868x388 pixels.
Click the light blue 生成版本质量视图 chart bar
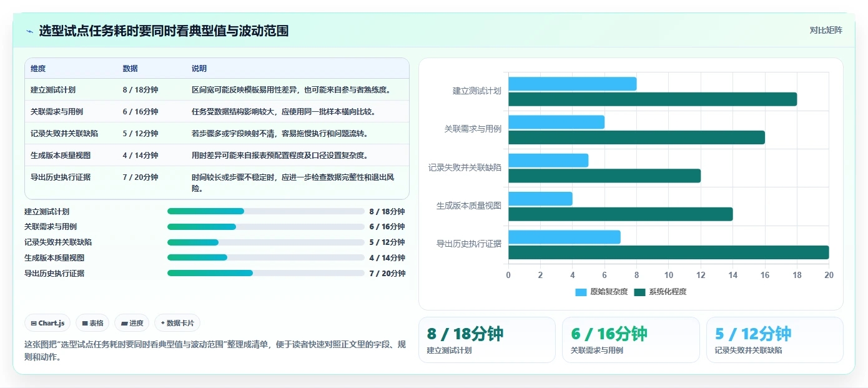pyautogui.click(x=540, y=199)
